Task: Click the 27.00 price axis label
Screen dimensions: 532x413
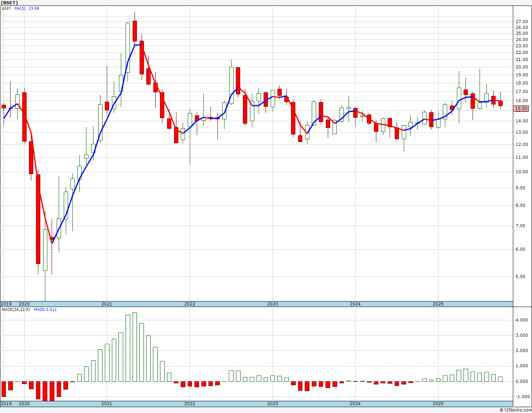Action: [522, 22]
